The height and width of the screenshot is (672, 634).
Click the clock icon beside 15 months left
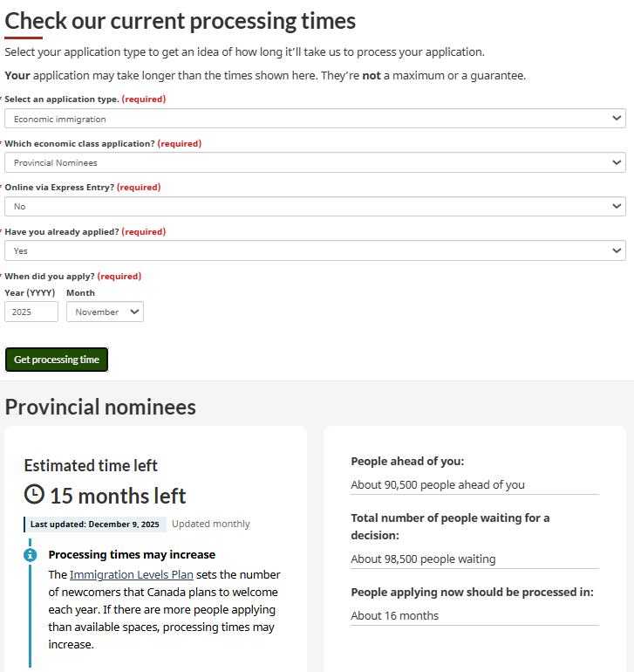click(x=34, y=495)
